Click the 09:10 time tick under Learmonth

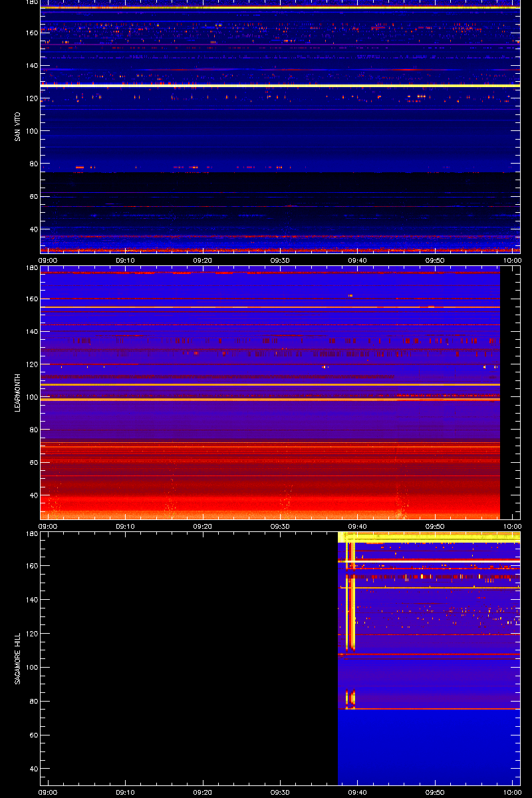(125, 527)
